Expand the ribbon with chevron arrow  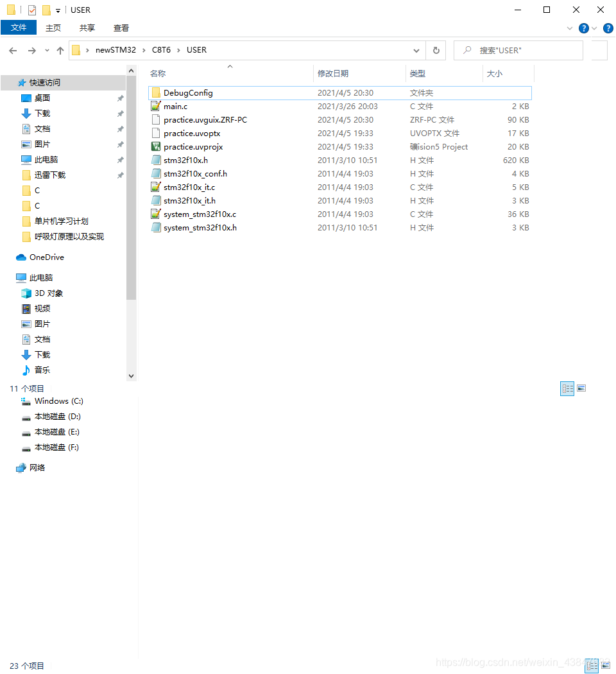(x=570, y=28)
